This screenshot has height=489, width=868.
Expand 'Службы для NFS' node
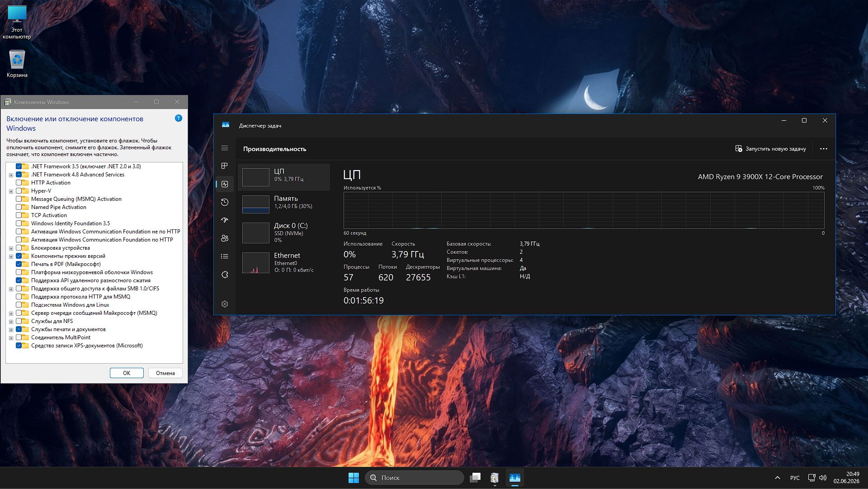11,322
